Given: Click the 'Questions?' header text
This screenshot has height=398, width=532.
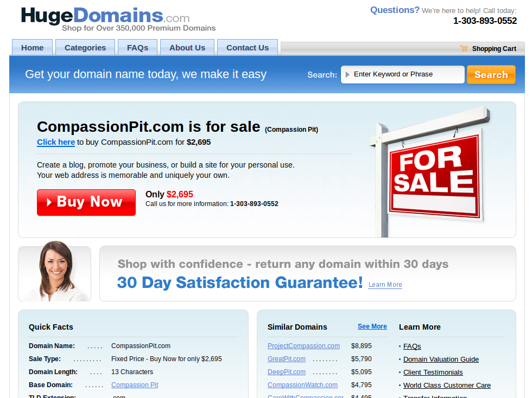Looking at the screenshot, I should click(395, 10).
